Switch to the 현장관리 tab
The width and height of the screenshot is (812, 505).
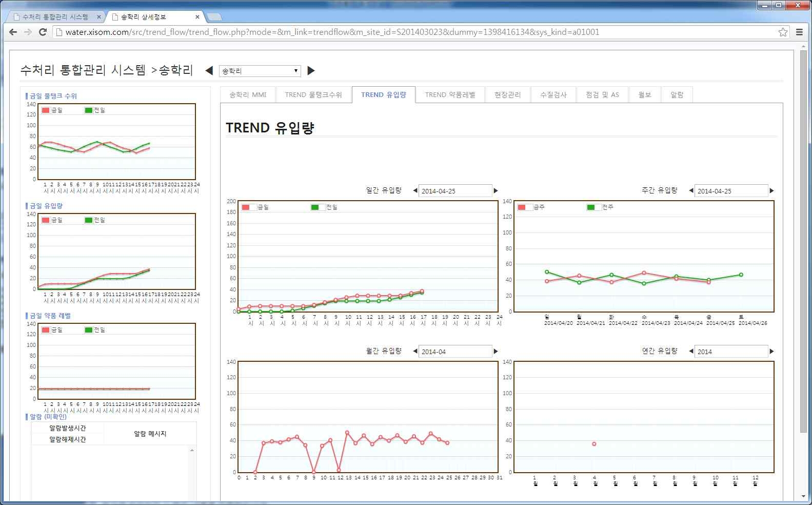click(508, 95)
